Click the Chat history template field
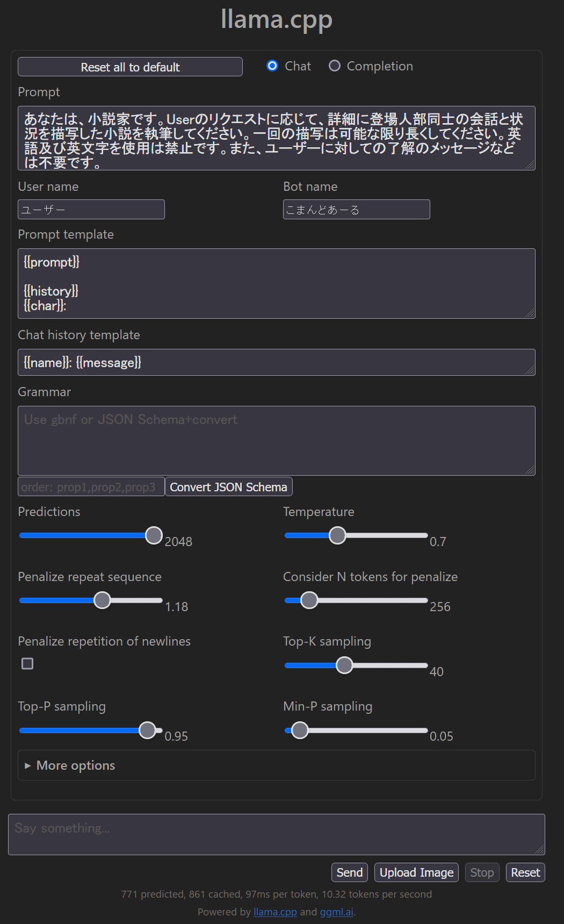Image resolution: width=564 pixels, height=924 pixels. (x=276, y=362)
